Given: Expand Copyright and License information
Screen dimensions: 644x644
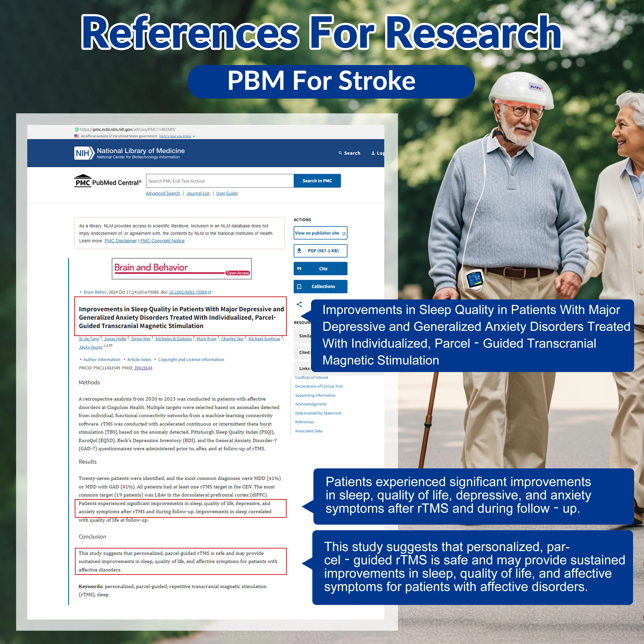Looking at the screenshot, I should click(191, 359).
